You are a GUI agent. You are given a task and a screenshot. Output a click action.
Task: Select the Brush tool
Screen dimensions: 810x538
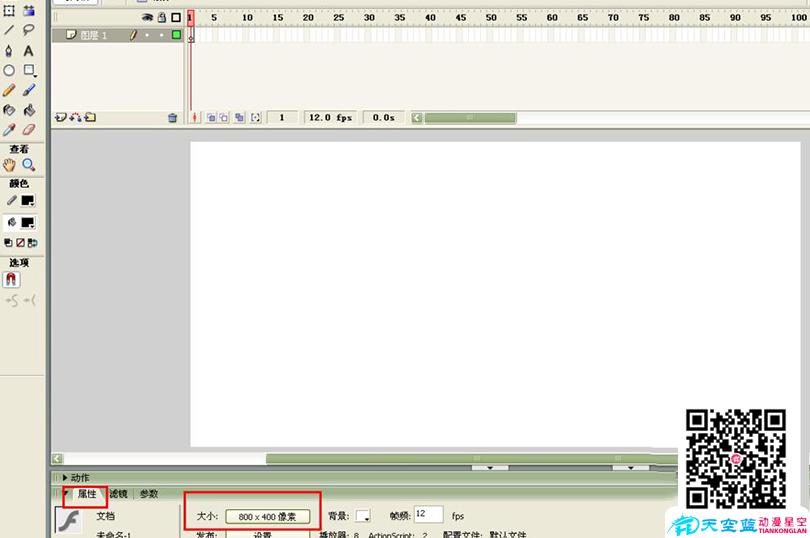[28, 90]
